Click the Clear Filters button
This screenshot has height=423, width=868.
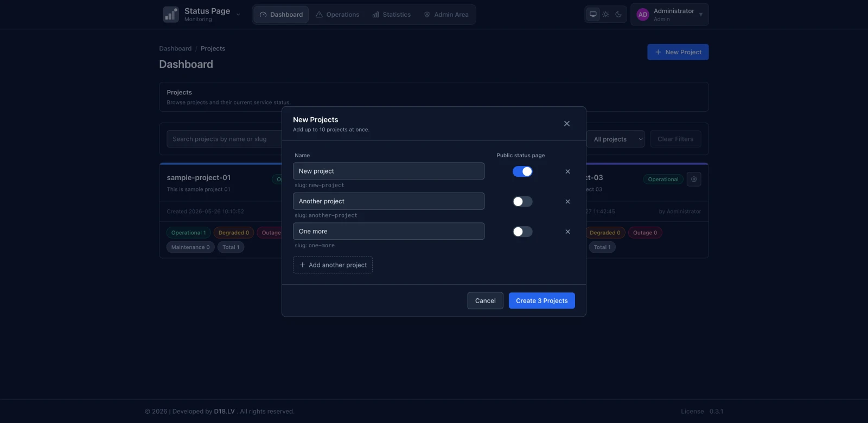675,139
